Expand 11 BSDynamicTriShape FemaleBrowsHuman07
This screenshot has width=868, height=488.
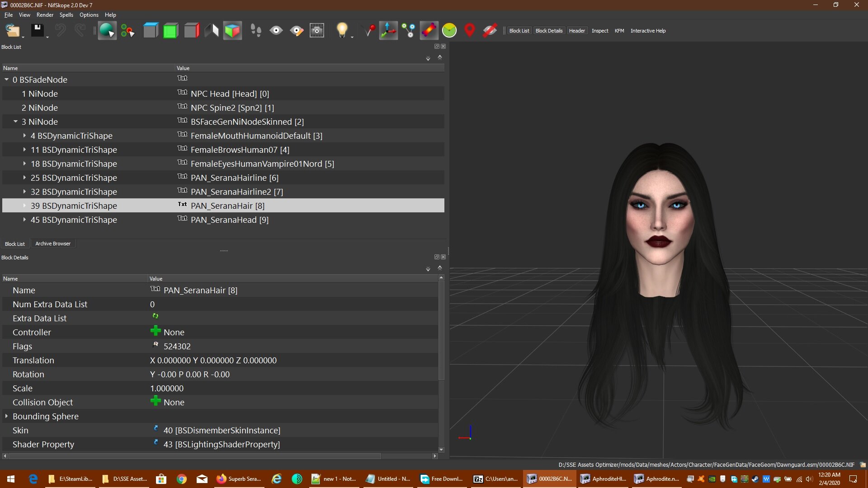24,150
